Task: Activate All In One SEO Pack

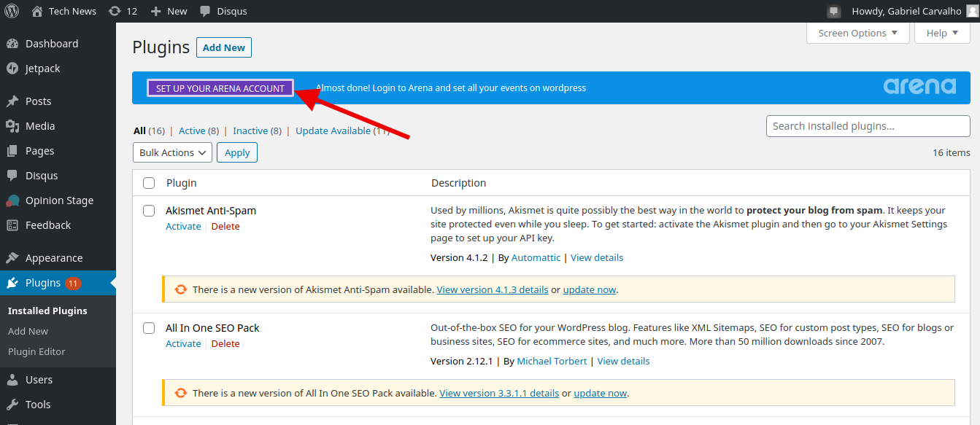Action: pyautogui.click(x=183, y=343)
